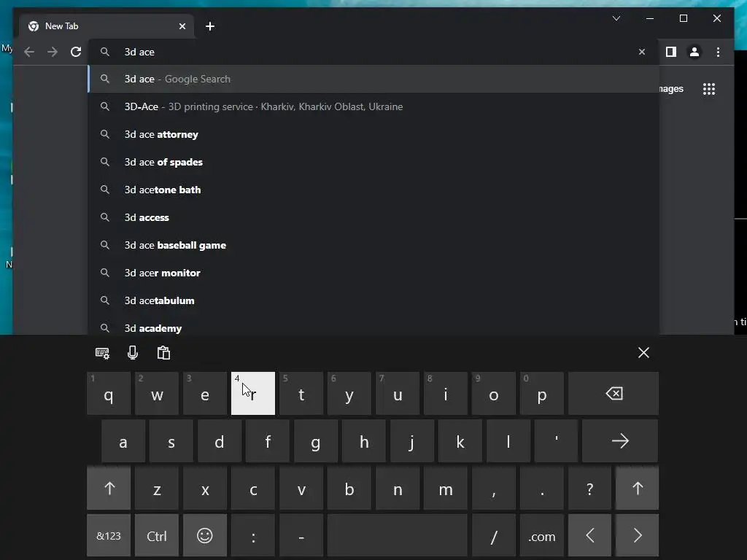Close the New Tab tab
Viewport: 747px width, 560px height.
[x=182, y=26]
